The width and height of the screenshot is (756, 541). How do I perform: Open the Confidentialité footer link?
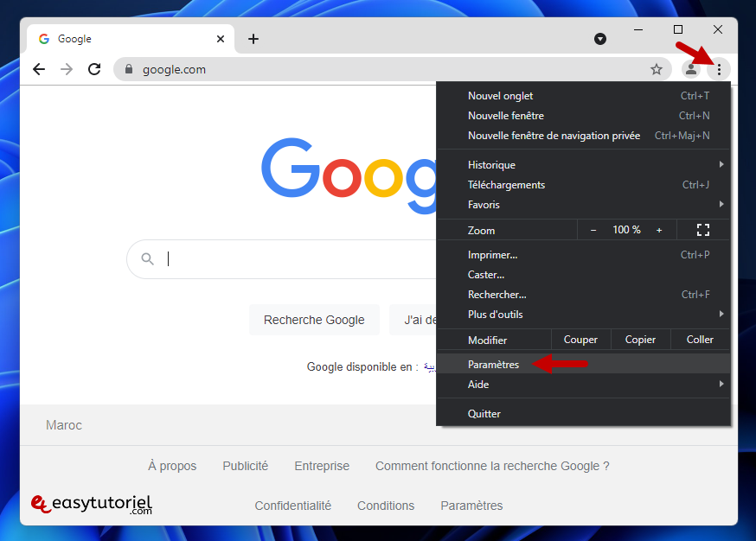tap(292, 506)
